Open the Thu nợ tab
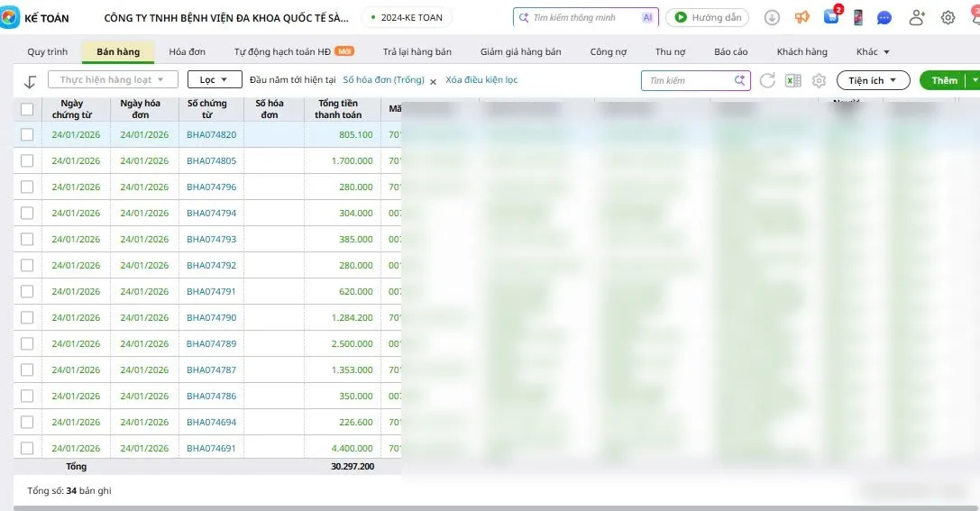 pyautogui.click(x=670, y=52)
